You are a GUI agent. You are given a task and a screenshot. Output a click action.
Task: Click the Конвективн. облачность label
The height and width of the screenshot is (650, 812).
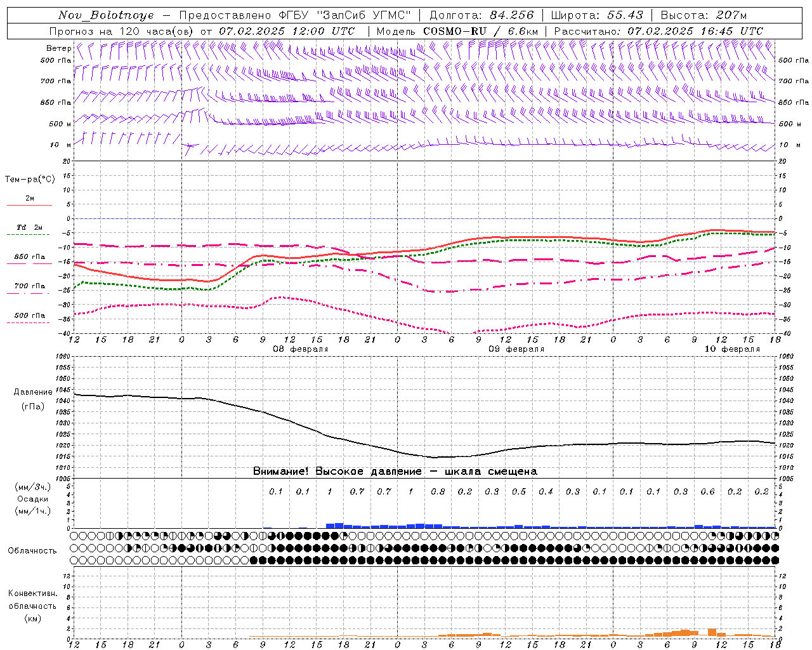tap(32, 599)
